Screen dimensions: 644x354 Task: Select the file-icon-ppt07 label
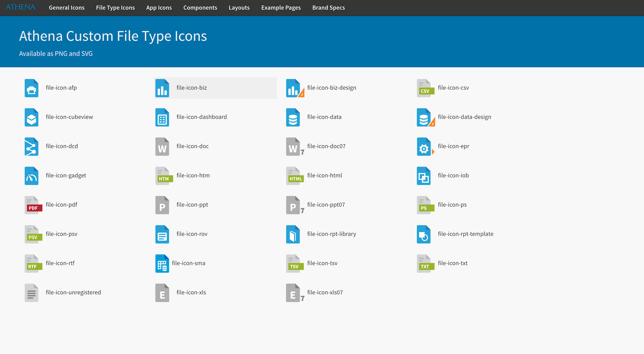tap(326, 205)
